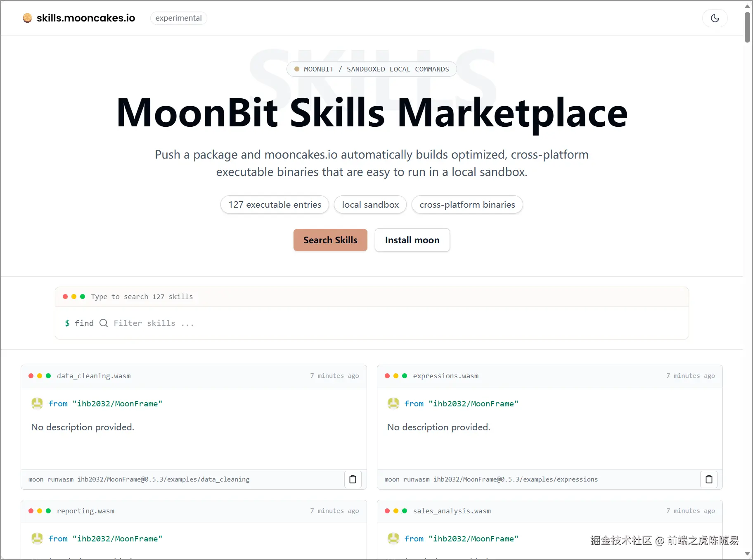The height and width of the screenshot is (560, 753).
Task: Click the scrollbar up arrow
Action: 747,6
